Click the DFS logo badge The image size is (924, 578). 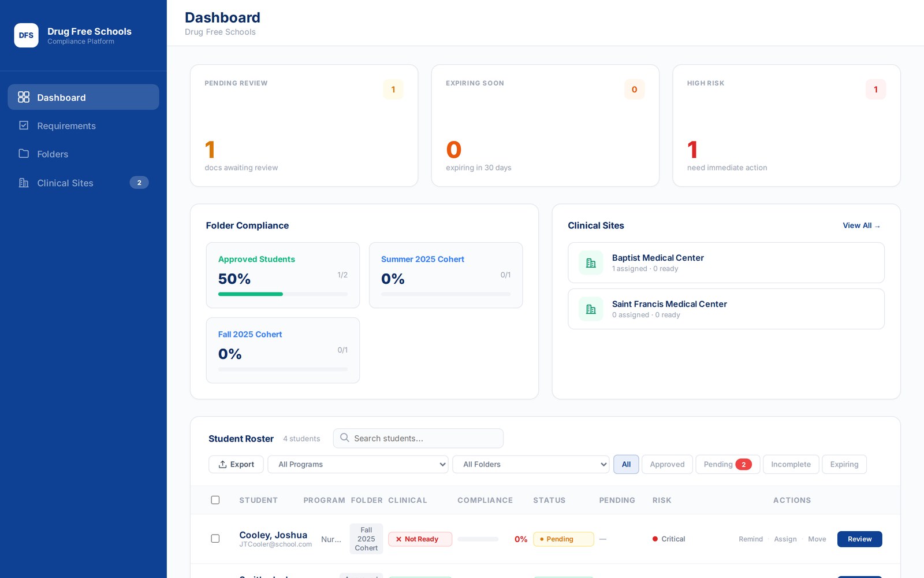pyautogui.click(x=26, y=35)
